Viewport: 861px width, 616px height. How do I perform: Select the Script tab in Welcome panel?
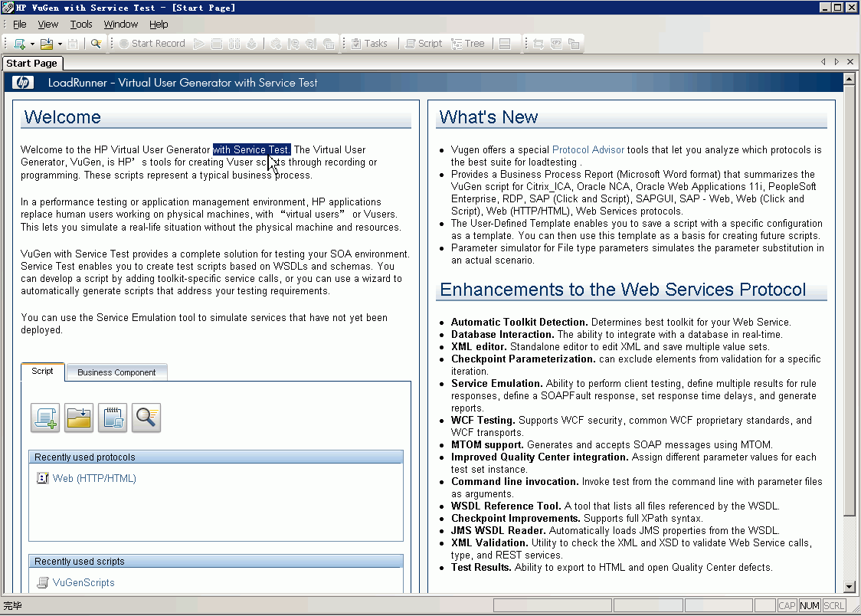pyautogui.click(x=42, y=371)
